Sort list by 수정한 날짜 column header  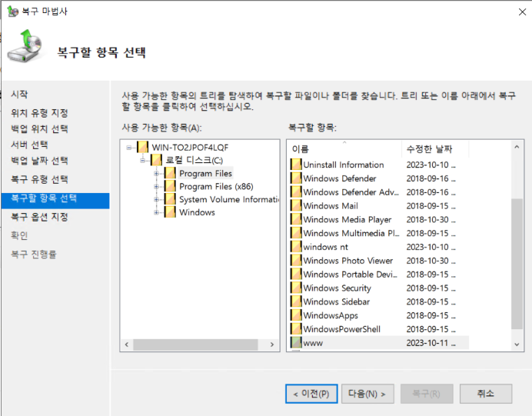[429, 149]
